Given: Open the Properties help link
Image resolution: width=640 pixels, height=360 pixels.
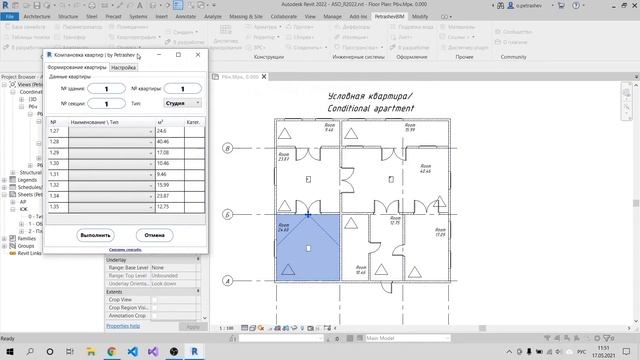Looking at the screenshot, I should [123, 326].
